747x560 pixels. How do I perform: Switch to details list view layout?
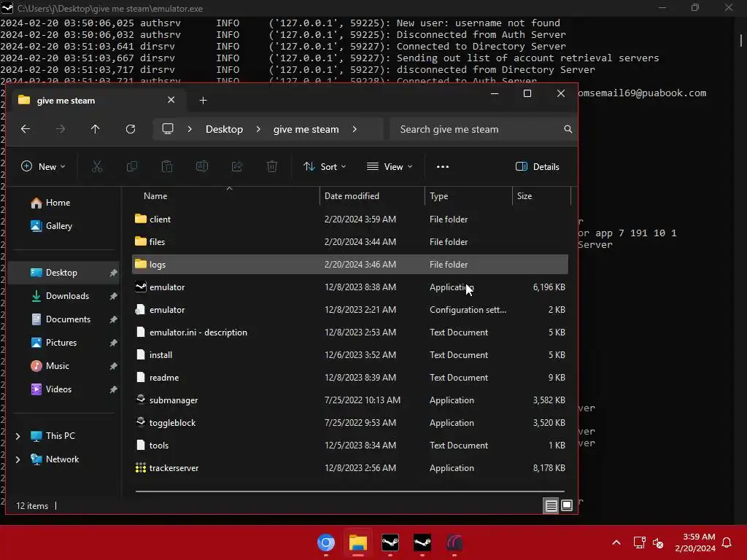click(551, 506)
